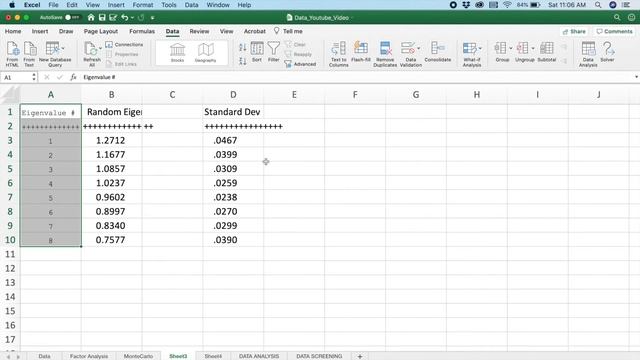The height and width of the screenshot is (360, 640).
Task: Click the Undo arrow
Action: 124,18
